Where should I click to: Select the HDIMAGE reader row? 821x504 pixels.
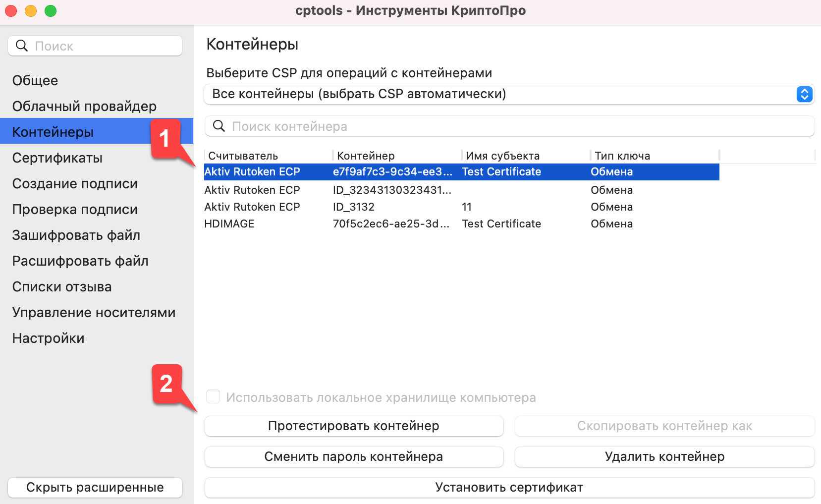pos(462,224)
